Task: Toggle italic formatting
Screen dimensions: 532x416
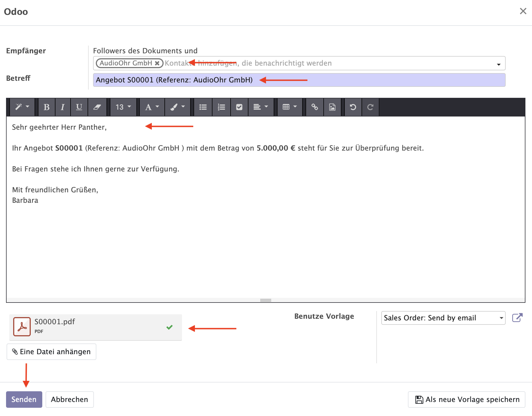Action: coord(63,107)
